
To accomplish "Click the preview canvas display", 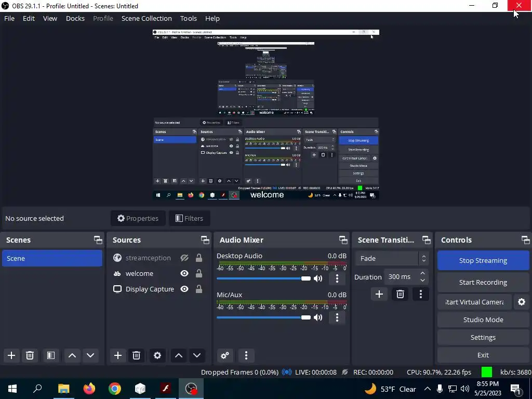I will coord(266,114).
